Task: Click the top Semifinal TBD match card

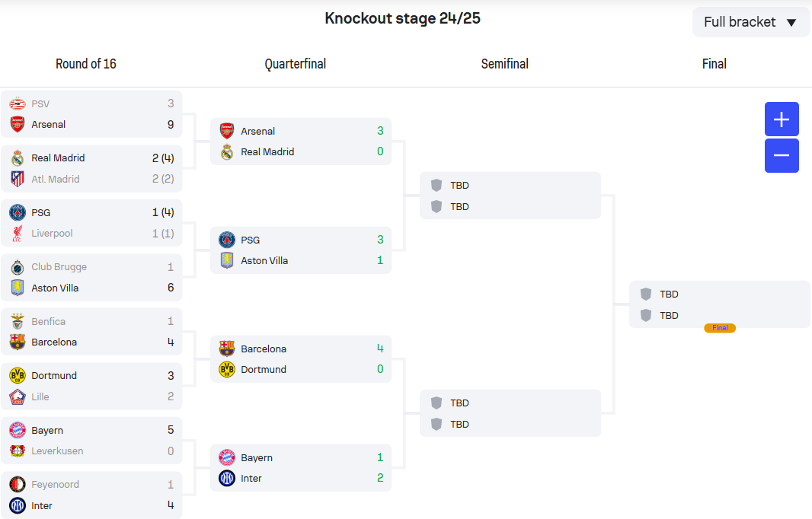Action: click(510, 196)
